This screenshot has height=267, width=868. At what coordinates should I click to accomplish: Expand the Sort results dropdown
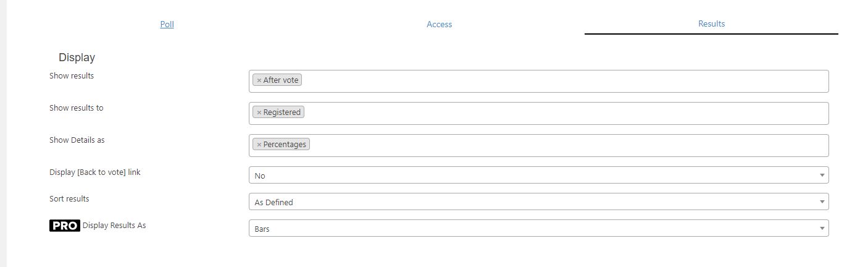[x=538, y=202]
